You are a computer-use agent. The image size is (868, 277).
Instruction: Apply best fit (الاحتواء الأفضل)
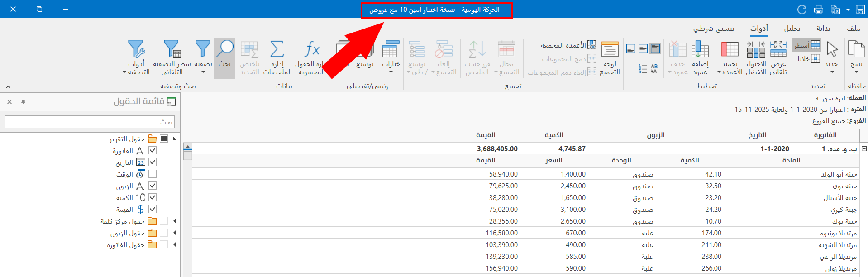coord(756,58)
